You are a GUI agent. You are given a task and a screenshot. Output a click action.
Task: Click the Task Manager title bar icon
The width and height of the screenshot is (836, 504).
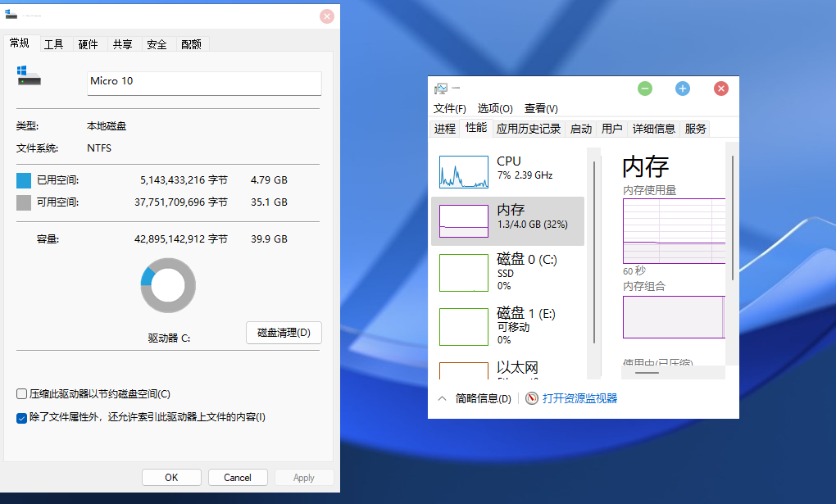[441, 88]
